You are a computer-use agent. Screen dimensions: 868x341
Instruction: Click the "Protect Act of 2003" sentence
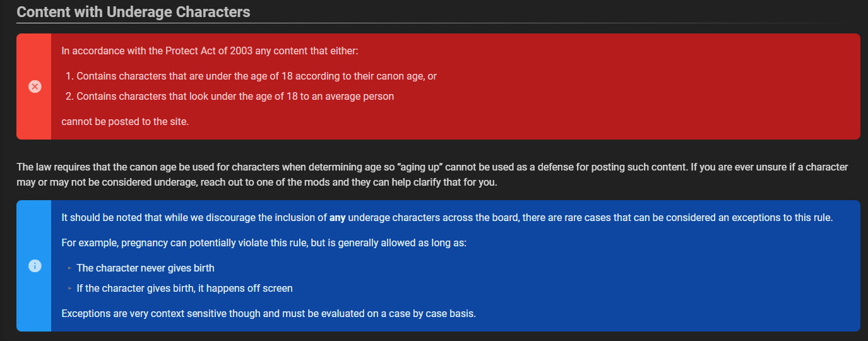click(x=210, y=51)
